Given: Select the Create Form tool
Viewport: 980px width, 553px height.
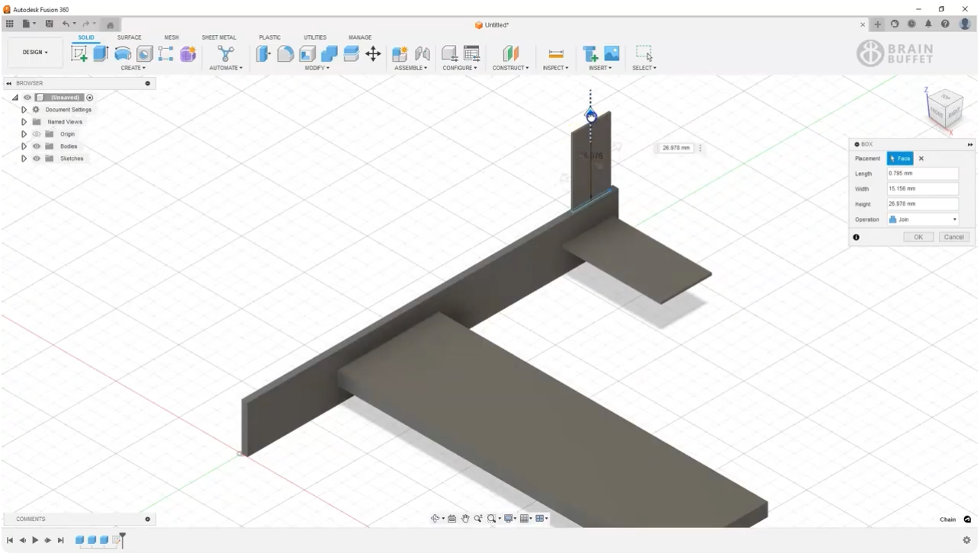Looking at the screenshot, I should tap(188, 53).
